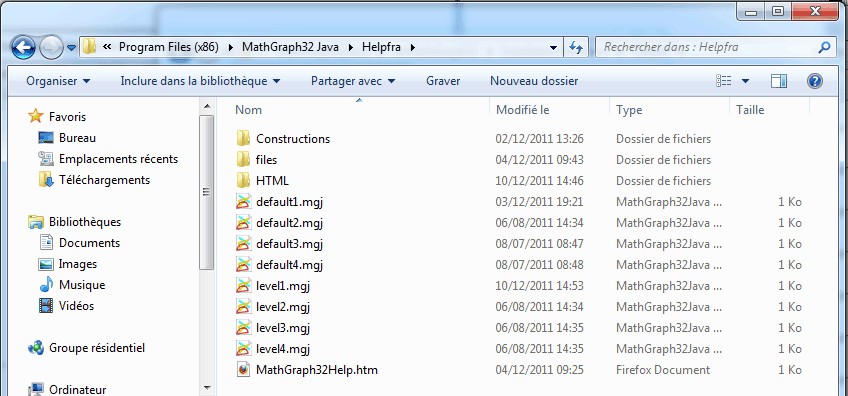Select Program Files (x86) in address path

coord(168,47)
